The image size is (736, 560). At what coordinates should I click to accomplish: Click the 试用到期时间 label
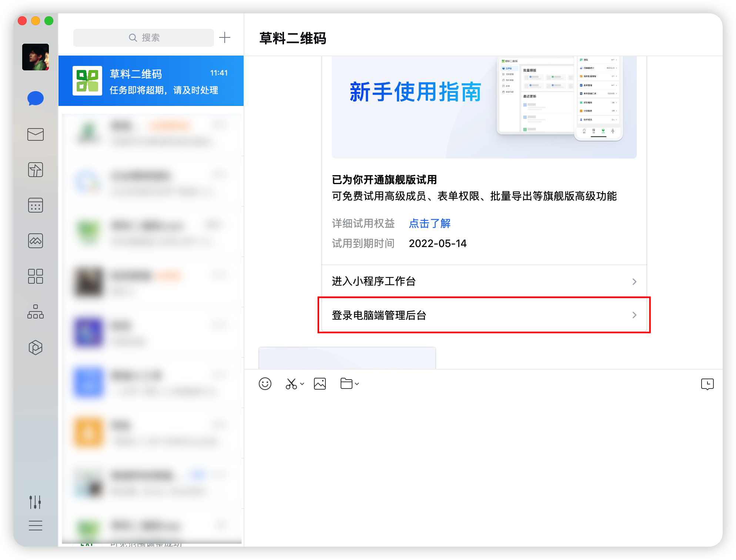363,243
